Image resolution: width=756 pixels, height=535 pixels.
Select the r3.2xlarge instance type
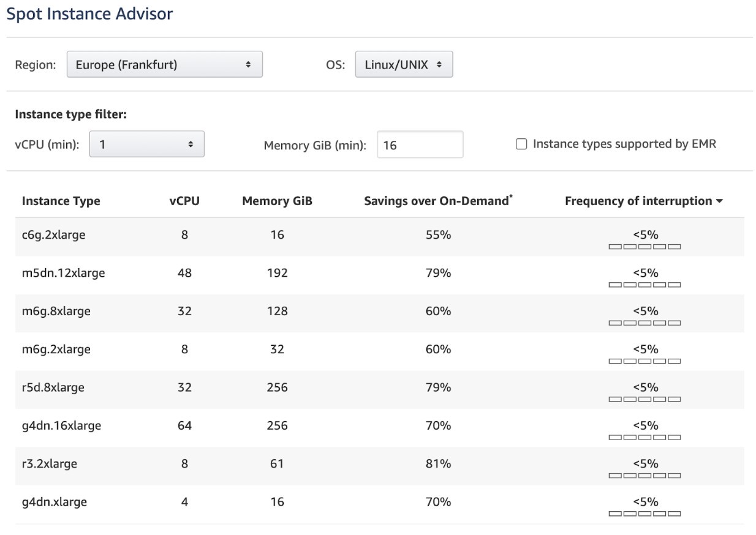click(49, 463)
